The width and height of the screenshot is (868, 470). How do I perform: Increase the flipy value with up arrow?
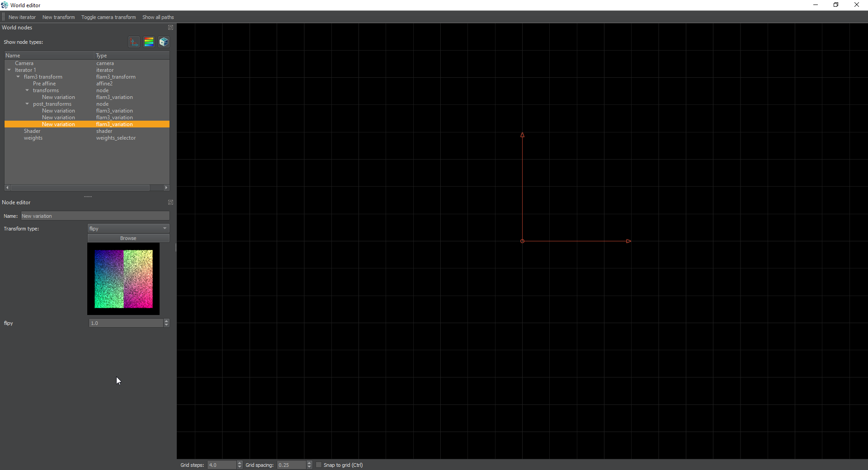pos(166,321)
